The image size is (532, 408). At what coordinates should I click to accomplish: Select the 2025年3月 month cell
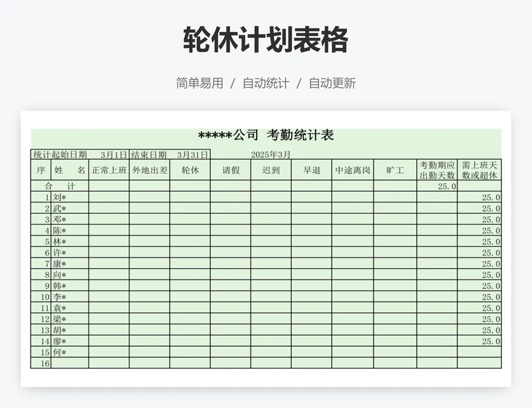[271, 155]
